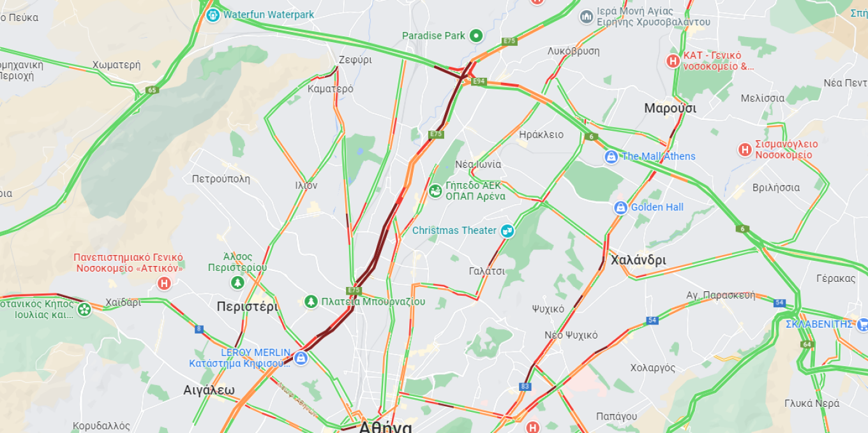Image resolution: width=868 pixels, height=433 pixels.
Task: Select the Γαλάτσι neighborhood label
Action: pyautogui.click(x=487, y=271)
